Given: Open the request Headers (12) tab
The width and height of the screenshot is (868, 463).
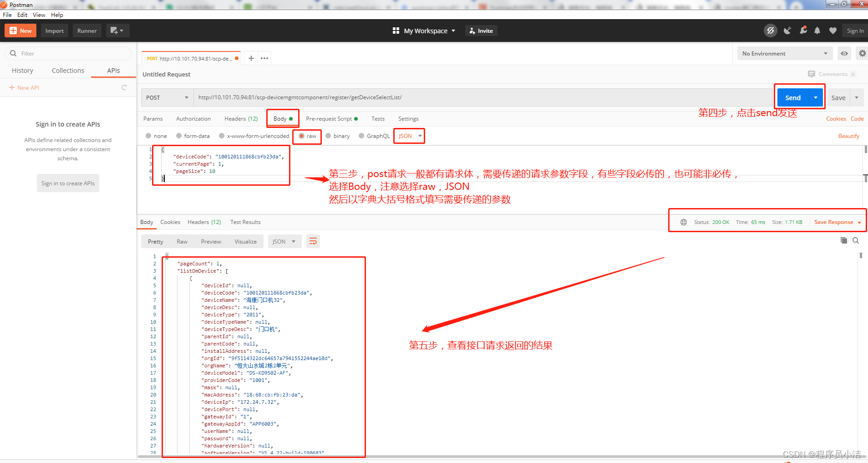Looking at the screenshot, I should (x=241, y=119).
